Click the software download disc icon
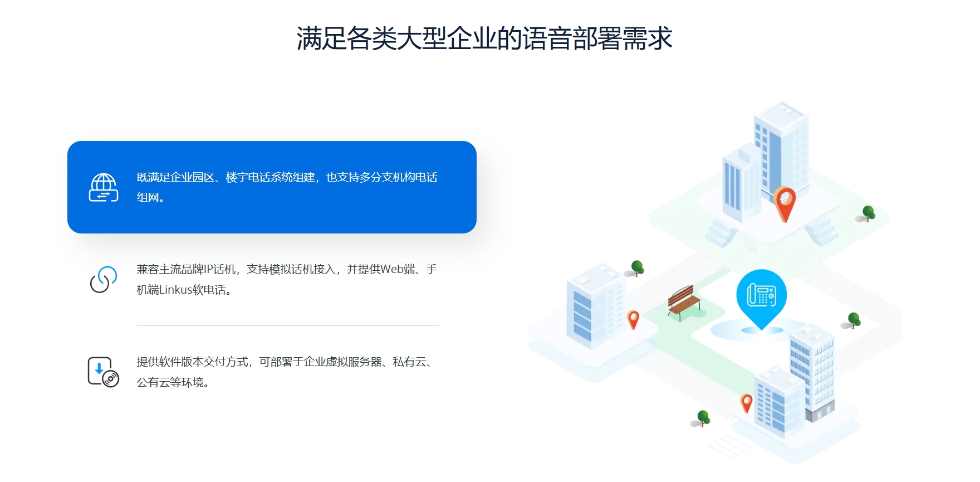 pos(104,372)
